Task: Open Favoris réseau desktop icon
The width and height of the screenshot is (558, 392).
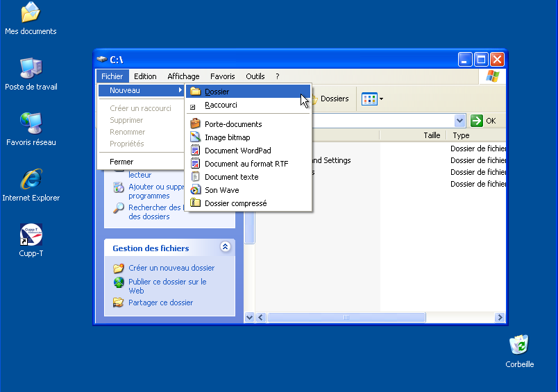Action: [x=31, y=125]
